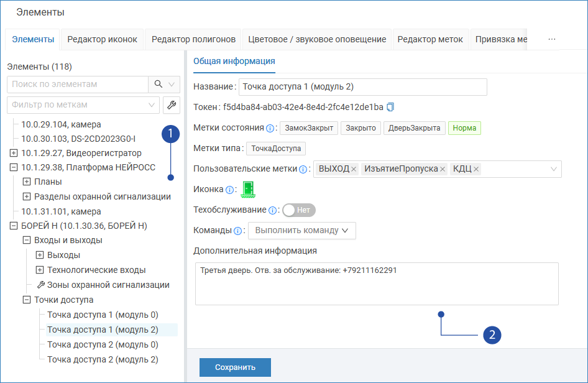
Task: Click info icon beside Команды
Action: [237, 231]
